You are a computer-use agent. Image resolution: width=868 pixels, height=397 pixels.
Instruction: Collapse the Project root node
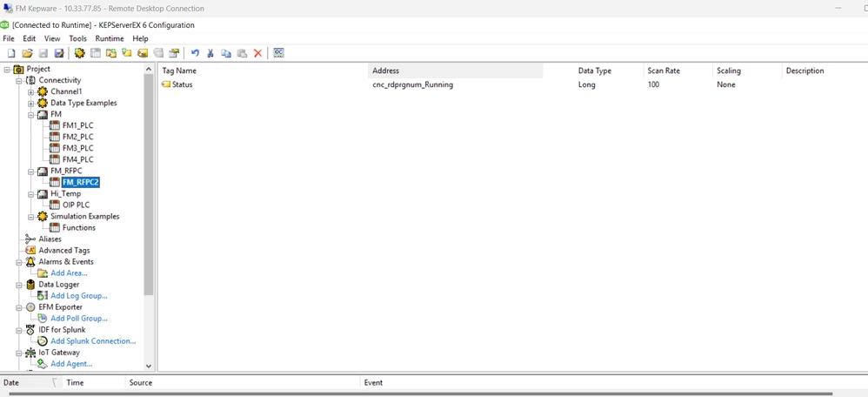pyautogui.click(x=7, y=70)
